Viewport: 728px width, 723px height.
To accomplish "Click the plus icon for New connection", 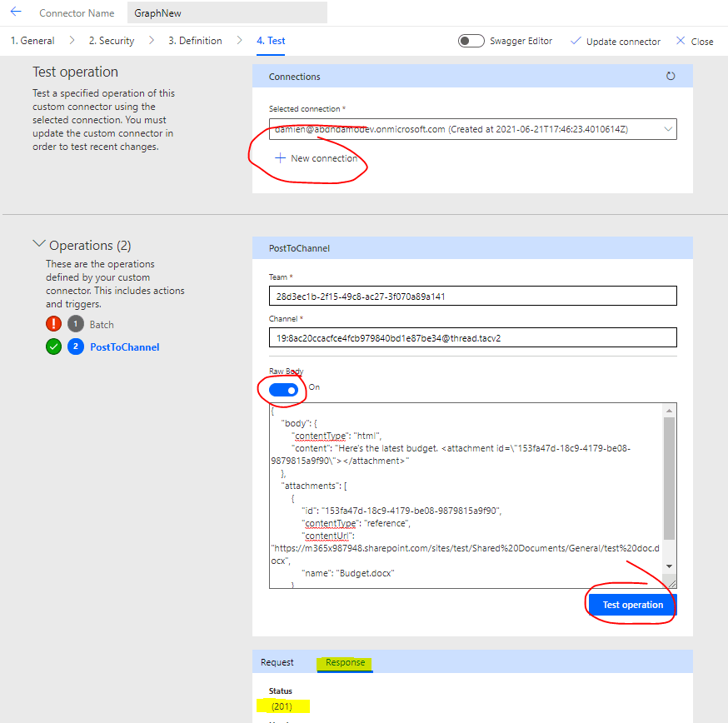I will pyautogui.click(x=280, y=158).
